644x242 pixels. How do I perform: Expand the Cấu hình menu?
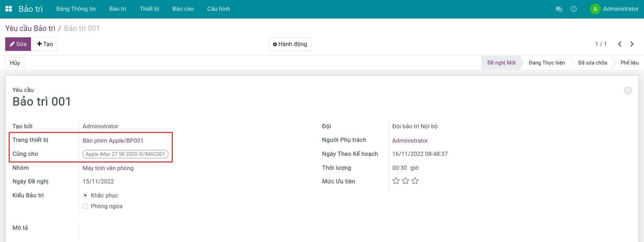[218, 9]
